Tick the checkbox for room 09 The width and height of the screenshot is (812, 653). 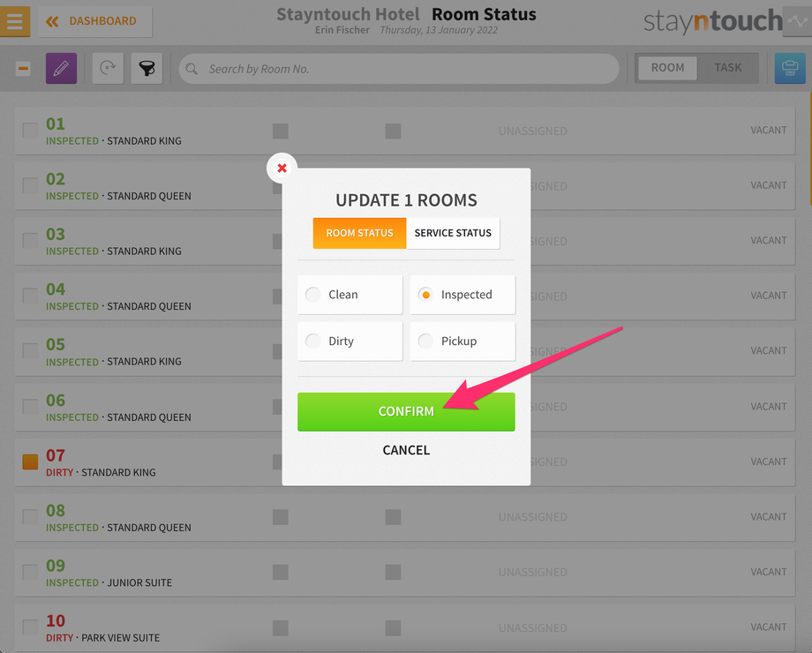coord(30,572)
